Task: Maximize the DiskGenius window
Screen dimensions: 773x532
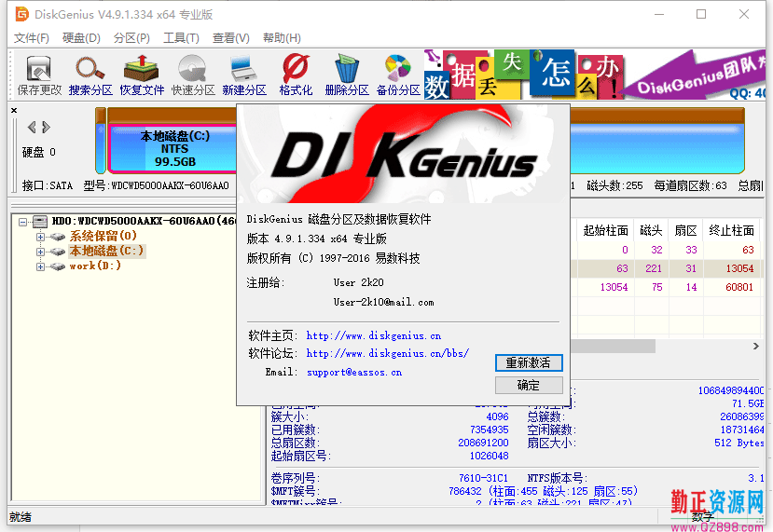Action: coord(701,14)
